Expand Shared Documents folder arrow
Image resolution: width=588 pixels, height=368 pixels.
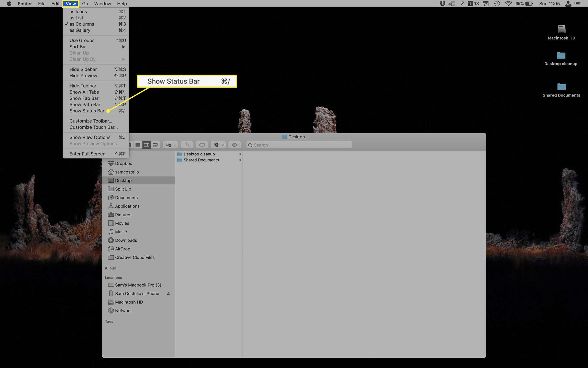click(240, 160)
